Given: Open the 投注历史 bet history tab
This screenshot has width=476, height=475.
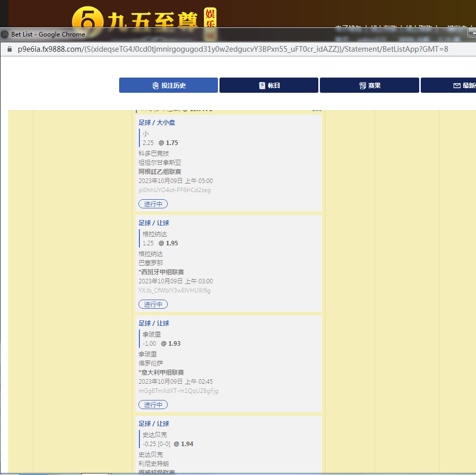Looking at the screenshot, I should [x=168, y=85].
